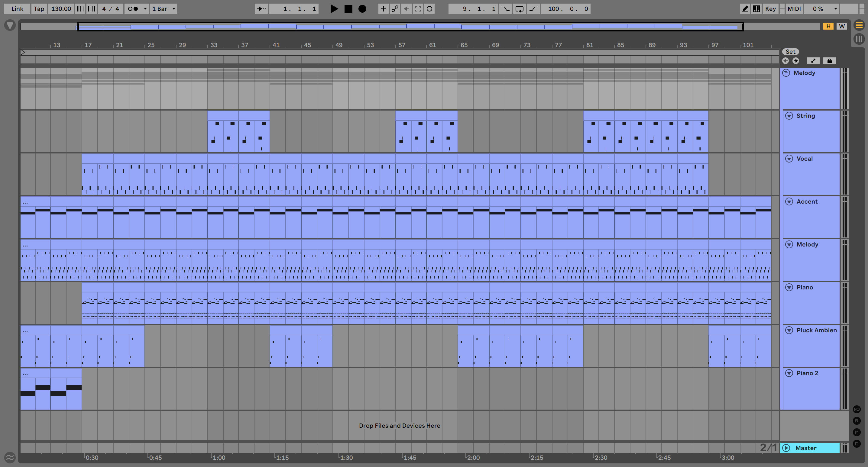This screenshot has height=467, width=868.
Task: Click the Set locator button
Action: (790, 52)
